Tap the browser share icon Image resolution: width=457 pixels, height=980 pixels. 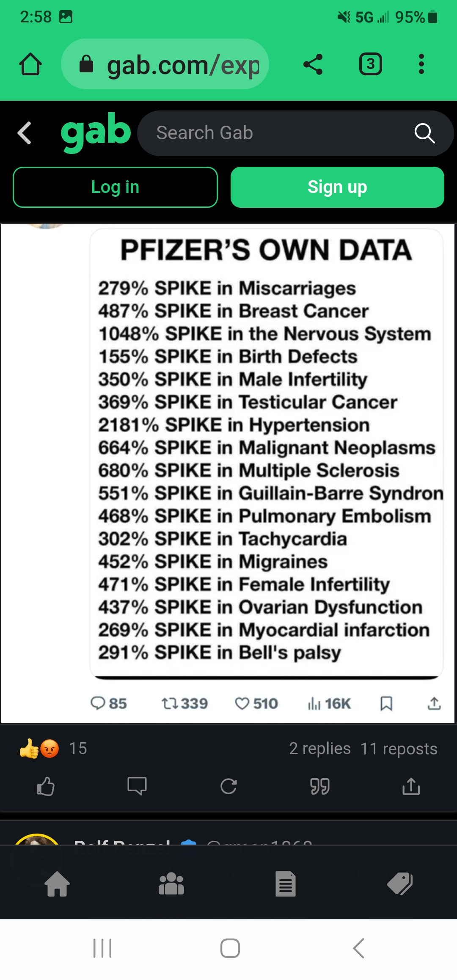313,64
